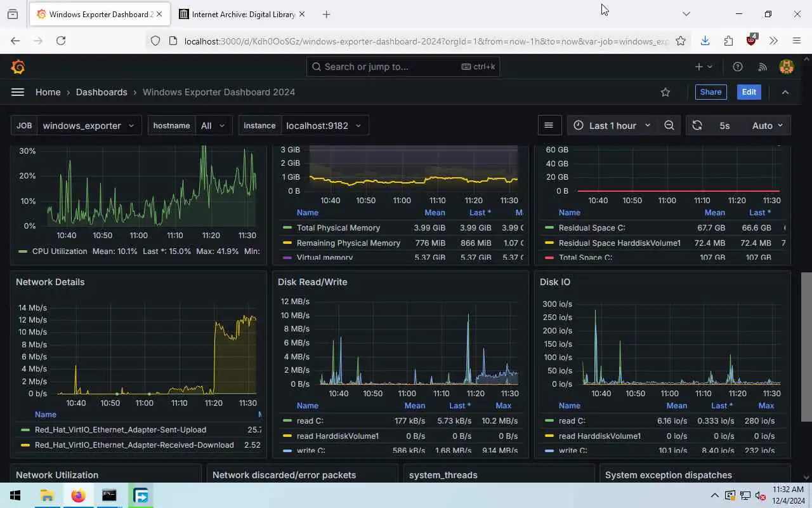812x508 pixels.
Task: Open the browser extensions icon
Action: coord(728,41)
